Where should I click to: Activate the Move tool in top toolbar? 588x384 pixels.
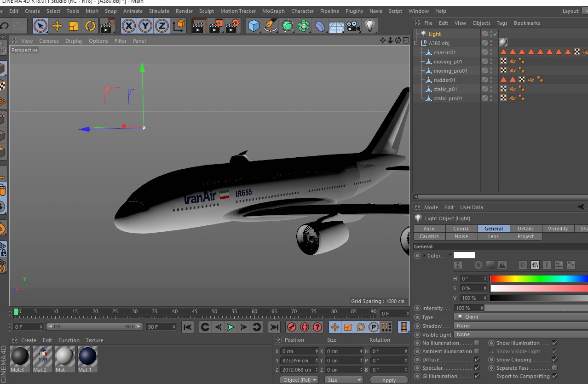(x=57, y=26)
